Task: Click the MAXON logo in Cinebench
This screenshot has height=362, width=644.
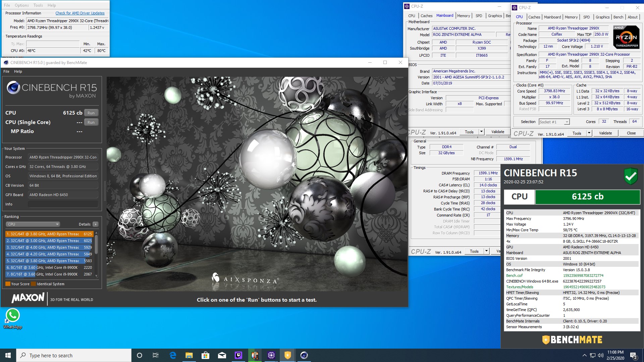Action: coord(28,298)
